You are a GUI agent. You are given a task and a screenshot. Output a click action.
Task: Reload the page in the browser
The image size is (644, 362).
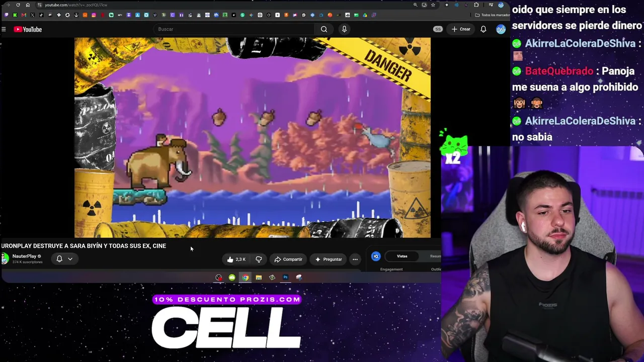pyautogui.click(x=18, y=5)
